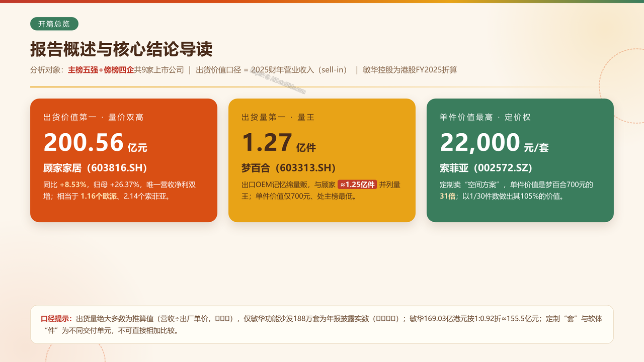
Task: Select the 200.56 亿元 figure
Action: 95,143
